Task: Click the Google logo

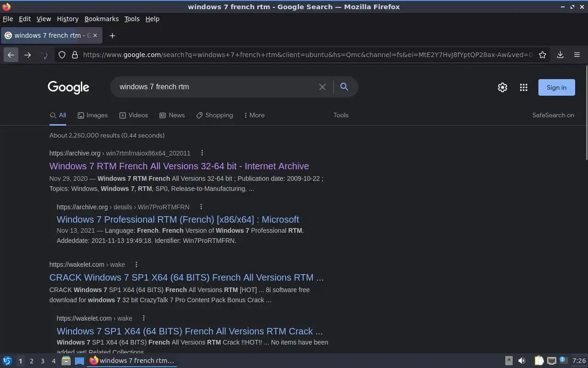Action: pos(68,87)
